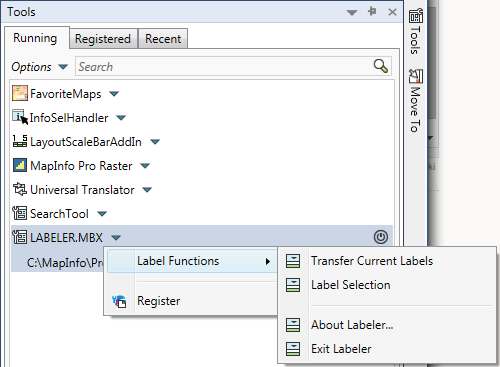The width and height of the screenshot is (500, 367).
Task: Switch to the Registered tab
Action: coord(103,39)
